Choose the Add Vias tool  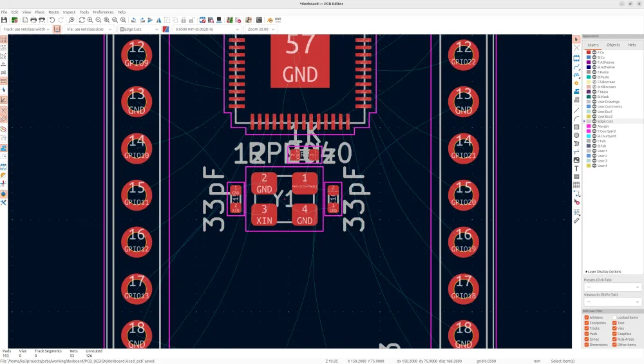click(576, 83)
